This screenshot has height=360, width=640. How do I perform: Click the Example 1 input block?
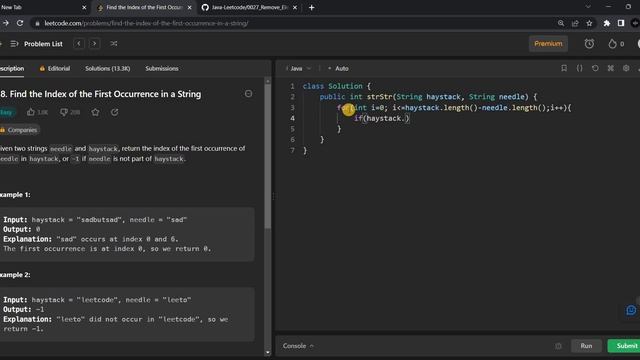pos(127,234)
